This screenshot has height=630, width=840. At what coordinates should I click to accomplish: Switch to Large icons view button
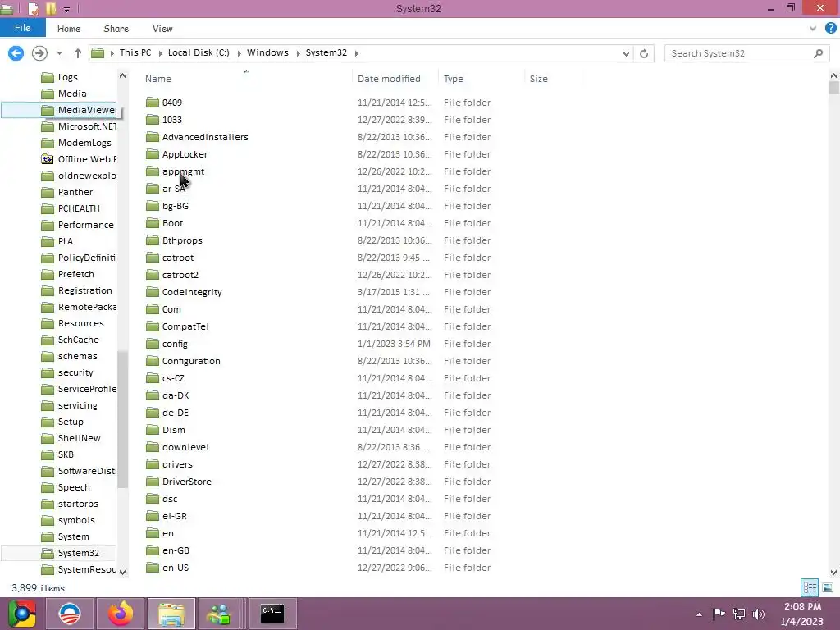(x=827, y=587)
